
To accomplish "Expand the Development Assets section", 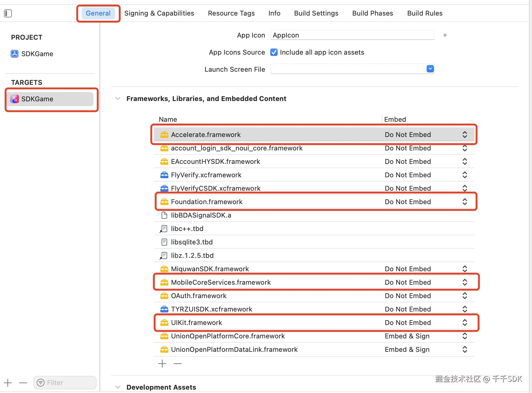I will click(x=118, y=387).
